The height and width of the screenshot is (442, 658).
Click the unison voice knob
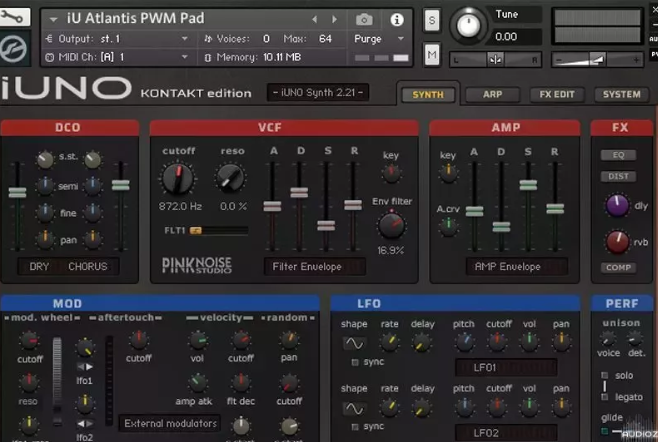(608, 339)
